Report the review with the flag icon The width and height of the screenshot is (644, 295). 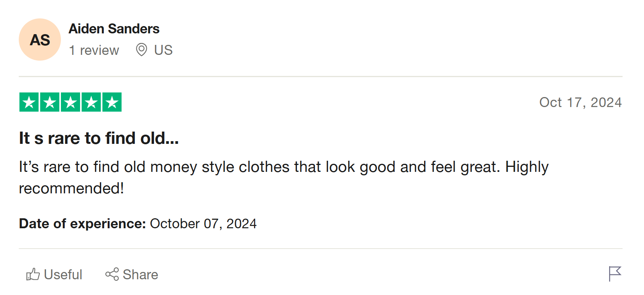pyautogui.click(x=615, y=274)
